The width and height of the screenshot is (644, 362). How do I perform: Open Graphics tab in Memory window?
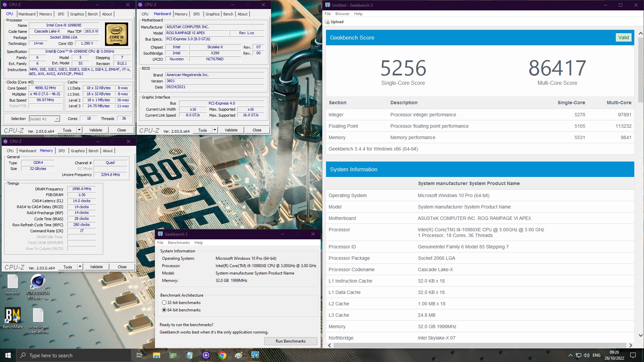[x=78, y=151]
